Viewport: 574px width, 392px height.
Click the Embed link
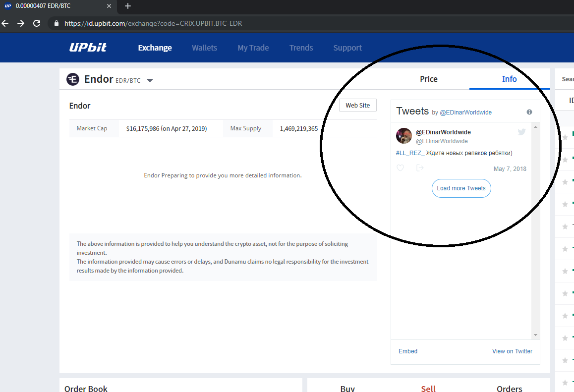point(408,351)
